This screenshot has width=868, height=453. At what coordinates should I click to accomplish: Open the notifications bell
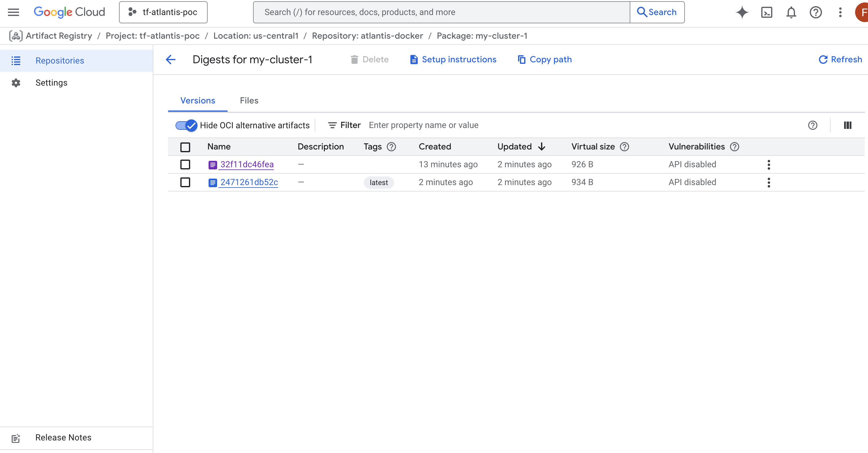click(x=791, y=12)
